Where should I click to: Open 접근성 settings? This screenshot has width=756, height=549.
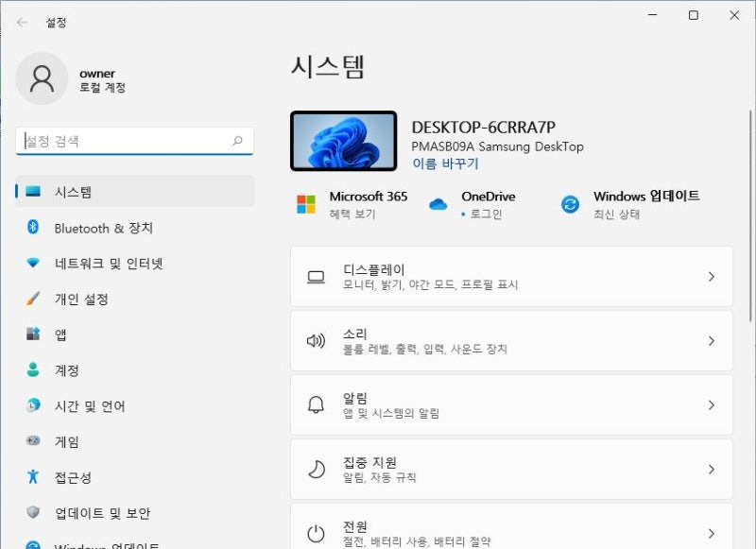(134, 477)
